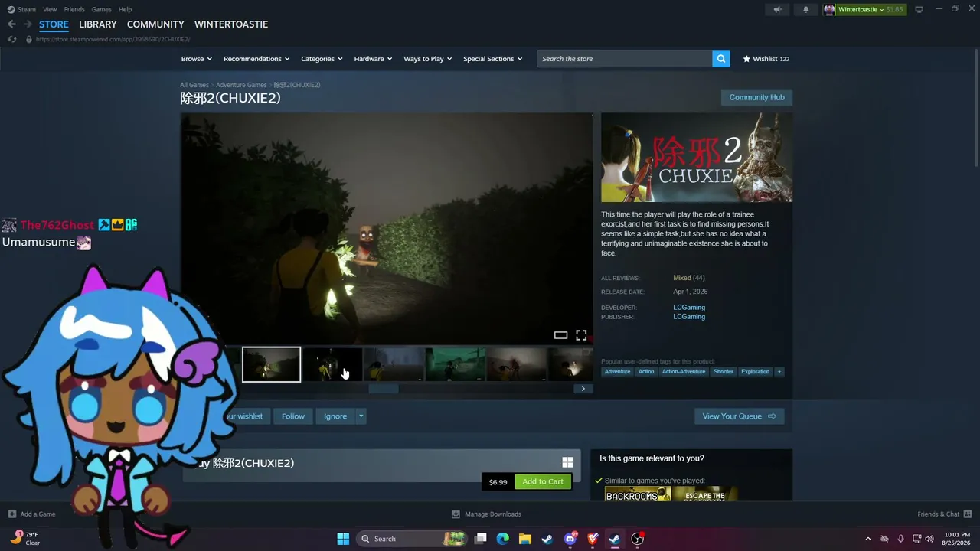The image size is (980, 551).
Task: Open the Windows Start menu
Action: click(x=343, y=539)
